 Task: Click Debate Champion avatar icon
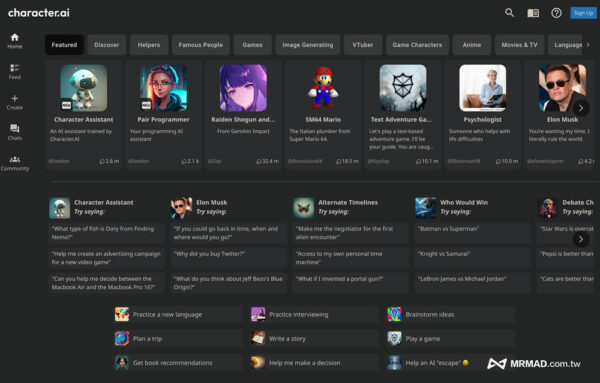click(548, 208)
